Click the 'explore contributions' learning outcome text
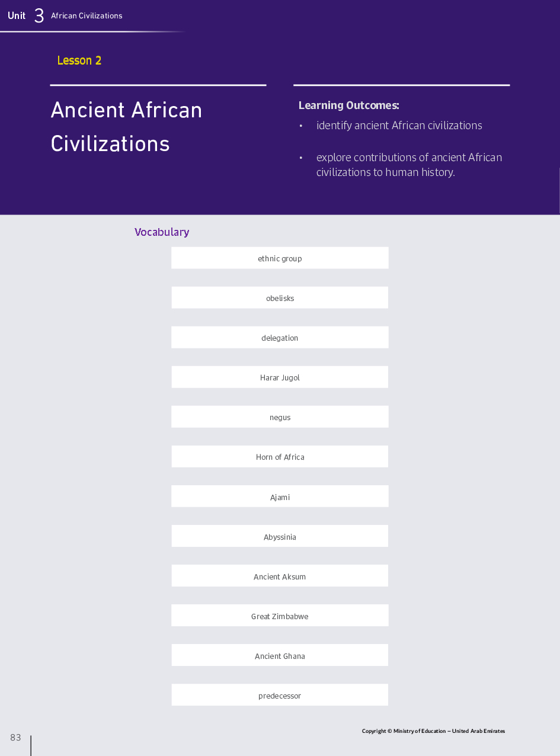The width and height of the screenshot is (560, 756). pyautogui.click(x=409, y=165)
